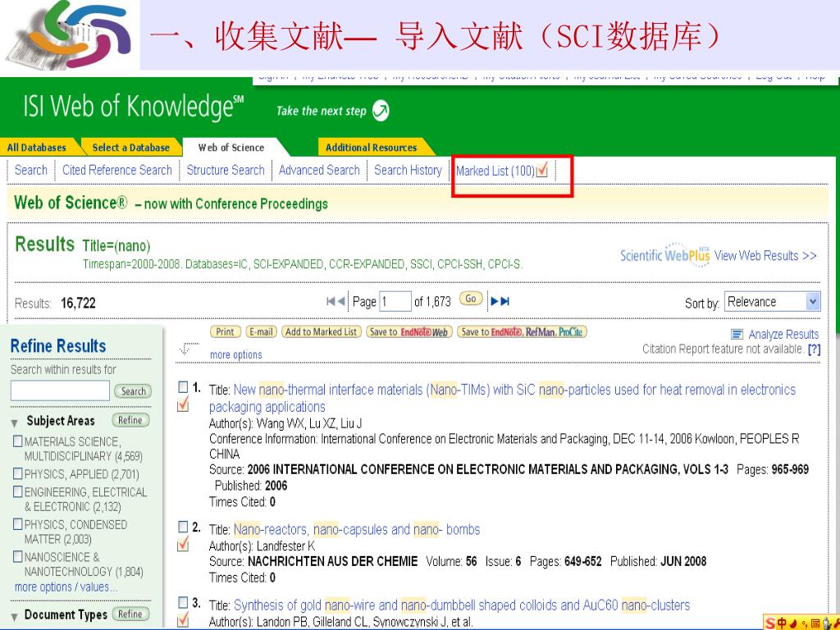Click the ISI Web of Knowledge logo
Image resolution: width=840 pixels, height=630 pixels.
[133, 107]
